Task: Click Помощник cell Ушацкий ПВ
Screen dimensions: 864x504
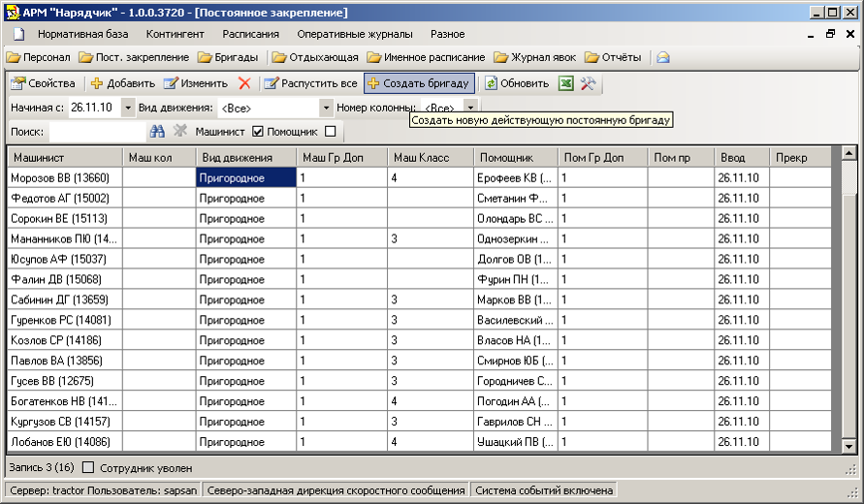Action: [515, 442]
